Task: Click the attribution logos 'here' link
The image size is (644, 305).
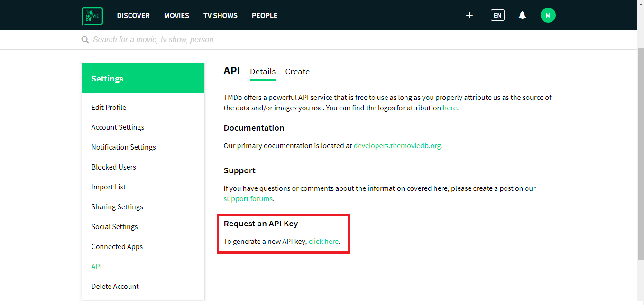Action: click(x=450, y=108)
